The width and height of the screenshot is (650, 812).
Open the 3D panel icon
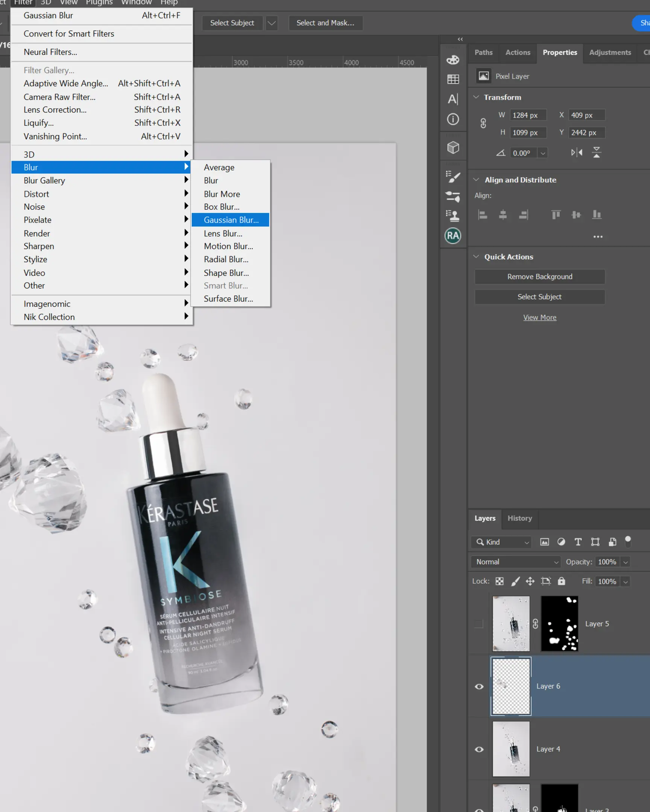tap(453, 147)
